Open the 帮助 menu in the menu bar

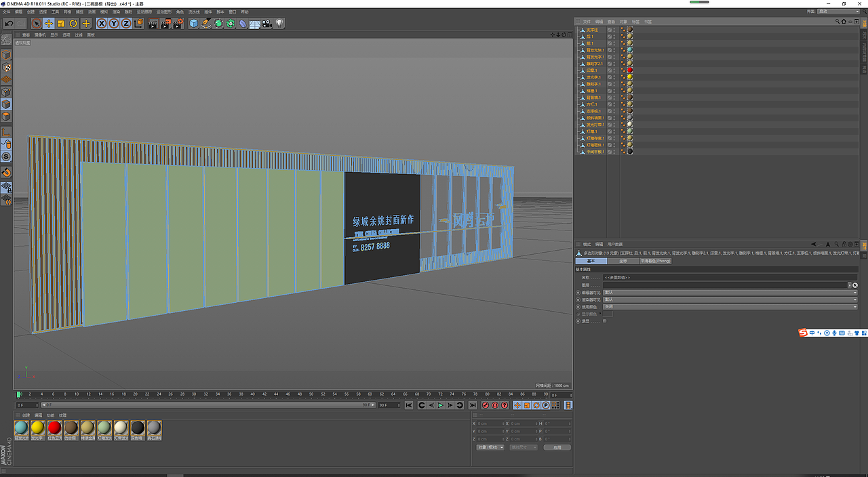click(245, 12)
